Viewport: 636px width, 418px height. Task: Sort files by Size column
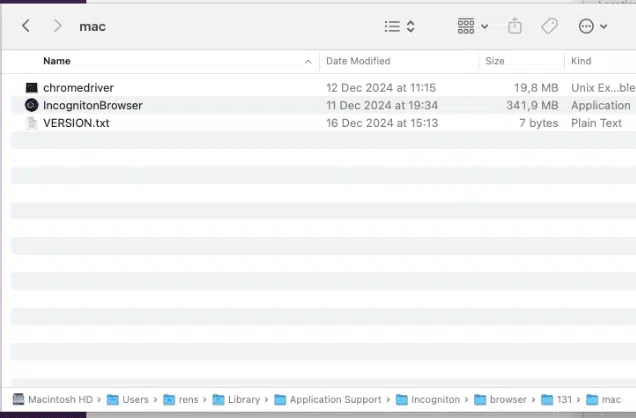tap(495, 61)
